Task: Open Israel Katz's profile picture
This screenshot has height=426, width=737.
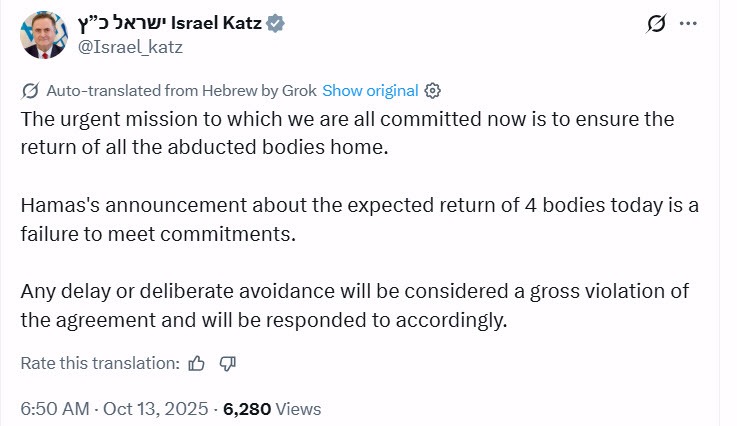Action: point(40,35)
